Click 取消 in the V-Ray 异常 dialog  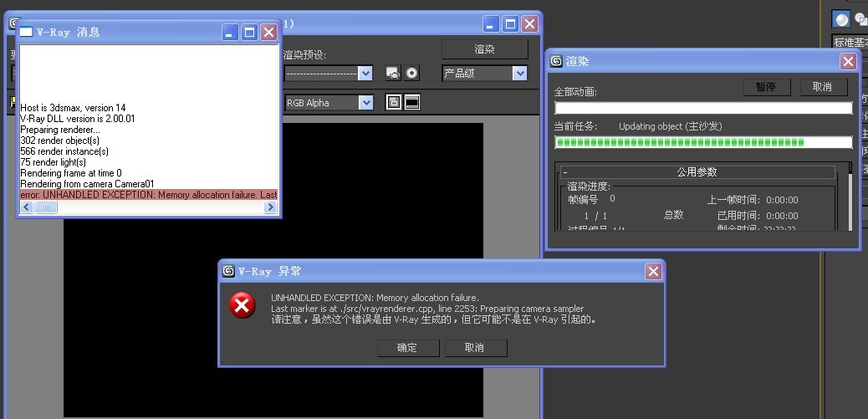475,348
